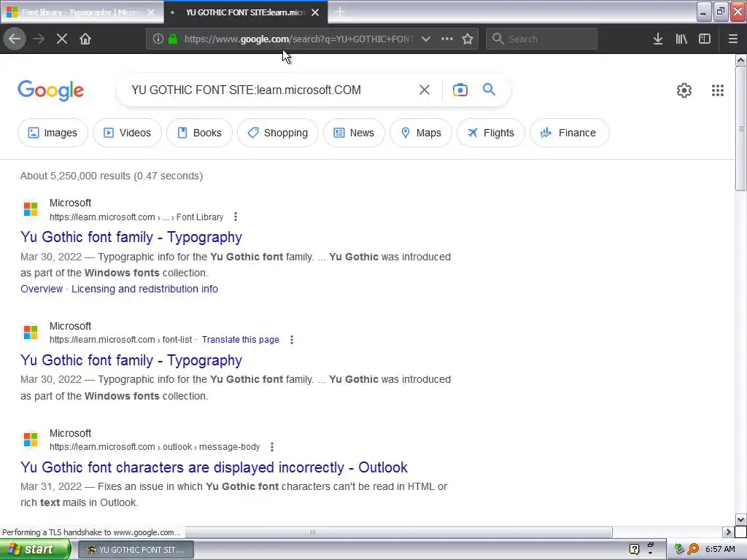Submit search with magnifier icon

[489, 89]
